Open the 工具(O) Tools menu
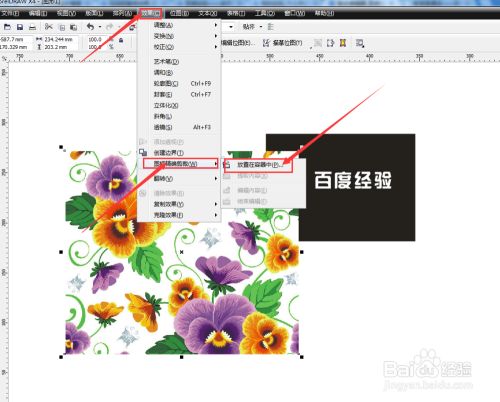 click(265, 13)
